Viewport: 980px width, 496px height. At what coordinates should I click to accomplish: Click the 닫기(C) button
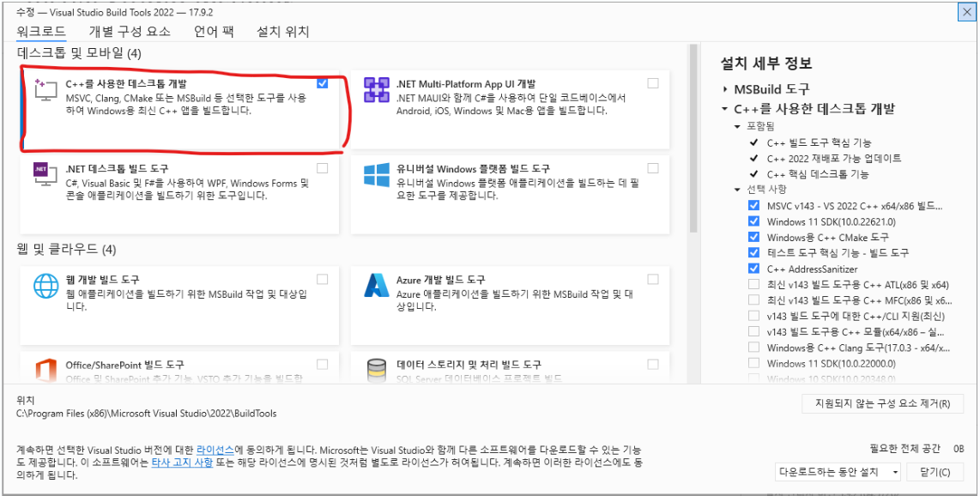(935, 472)
